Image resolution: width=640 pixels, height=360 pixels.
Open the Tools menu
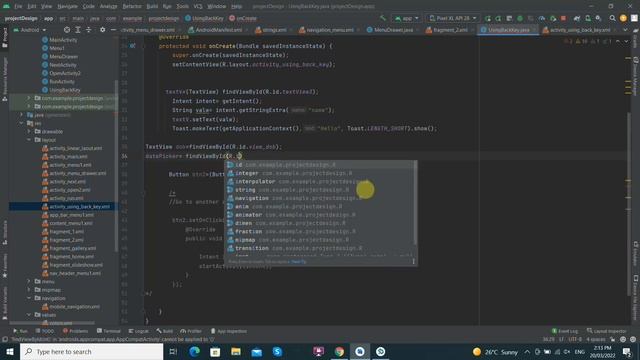pos(182,6)
